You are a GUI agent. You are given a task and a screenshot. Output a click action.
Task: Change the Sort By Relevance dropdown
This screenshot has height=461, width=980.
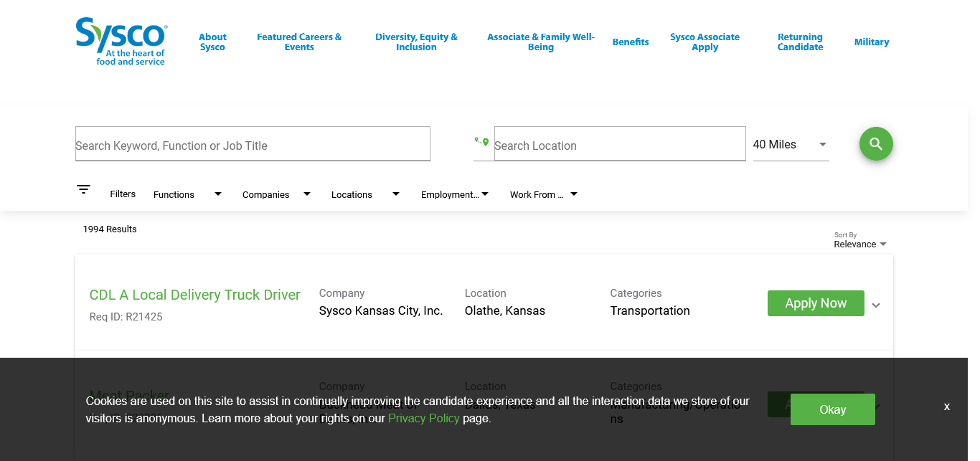(859, 244)
